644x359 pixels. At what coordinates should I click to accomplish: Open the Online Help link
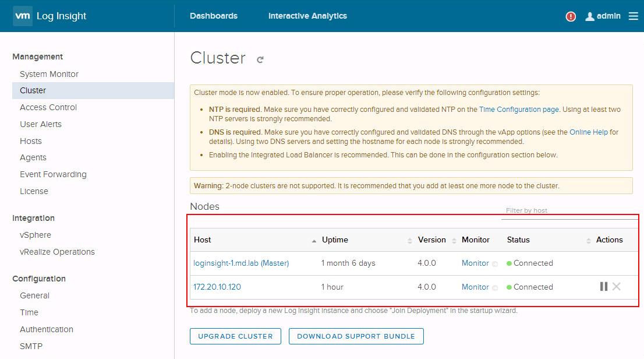[x=588, y=132]
